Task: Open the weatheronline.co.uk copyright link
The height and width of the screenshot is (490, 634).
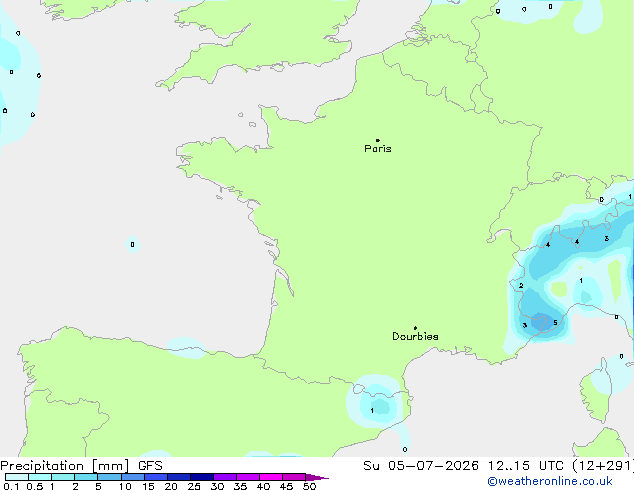Action: (x=550, y=481)
